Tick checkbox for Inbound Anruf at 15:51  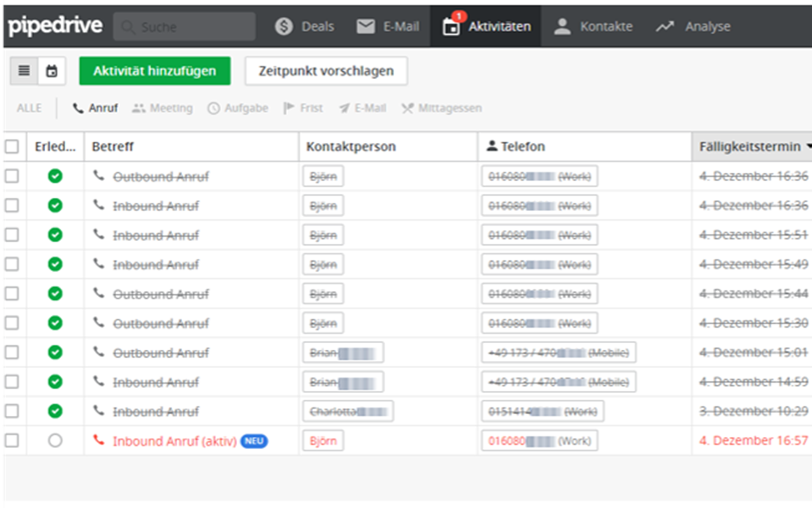pos(12,235)
